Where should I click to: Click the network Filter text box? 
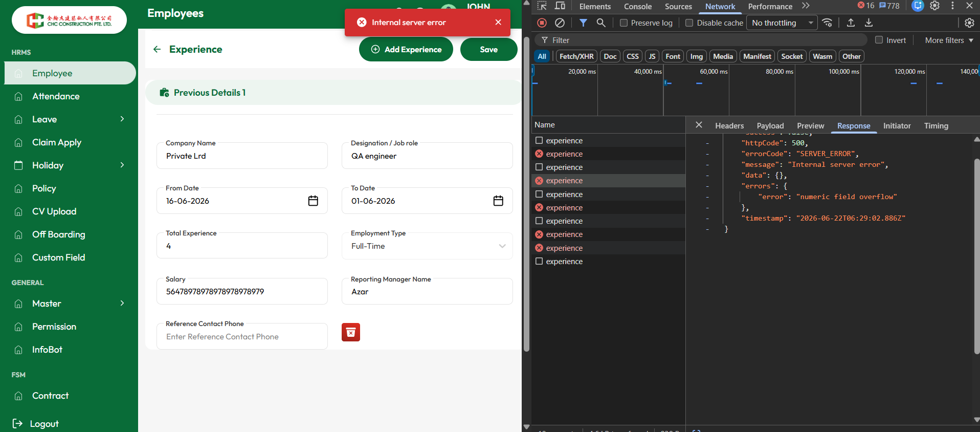[701, 40]
